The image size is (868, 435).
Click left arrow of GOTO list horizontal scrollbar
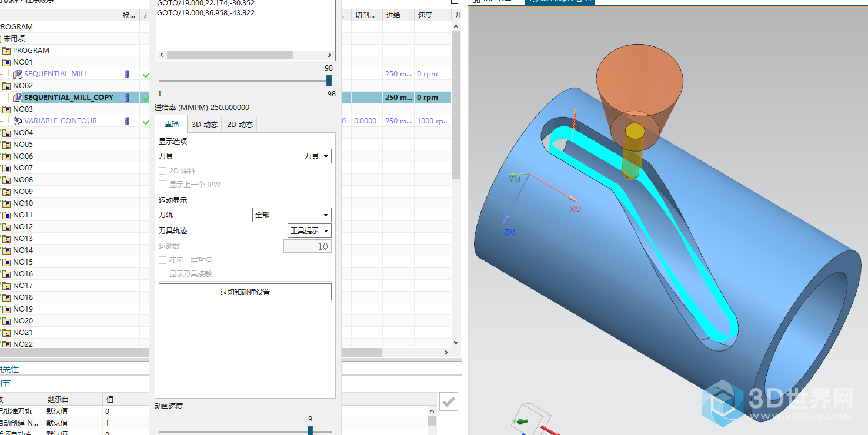click(x=161, y=55)
